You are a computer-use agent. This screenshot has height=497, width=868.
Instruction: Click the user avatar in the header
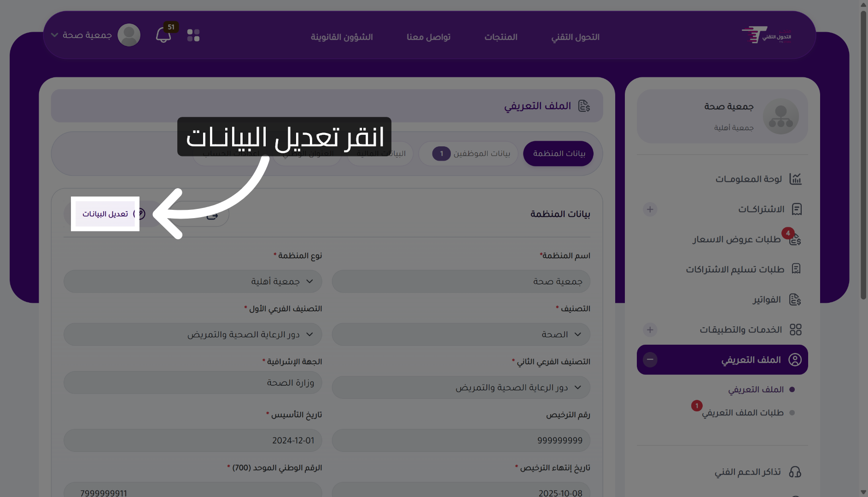(129, 35)
